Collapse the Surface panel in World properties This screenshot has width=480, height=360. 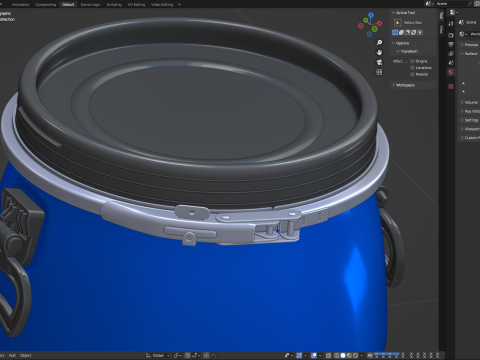pyautogui.click(x=470, y=53)
